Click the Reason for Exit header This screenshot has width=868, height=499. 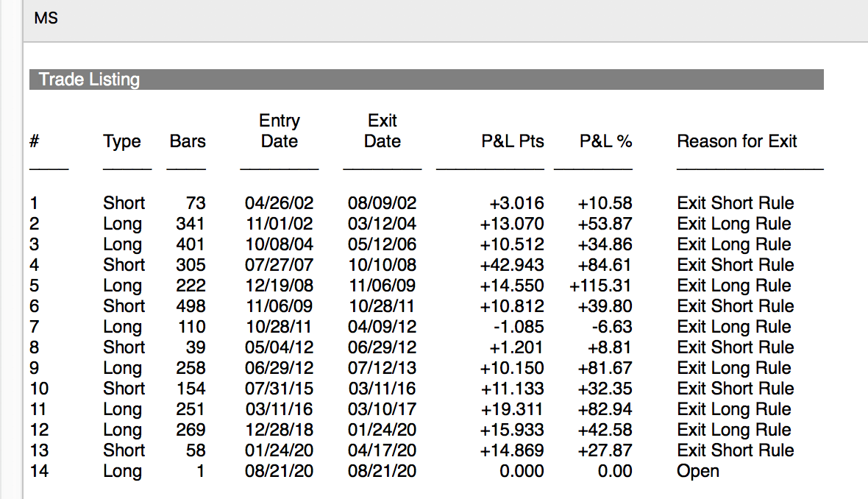click(x=737, y=141)
